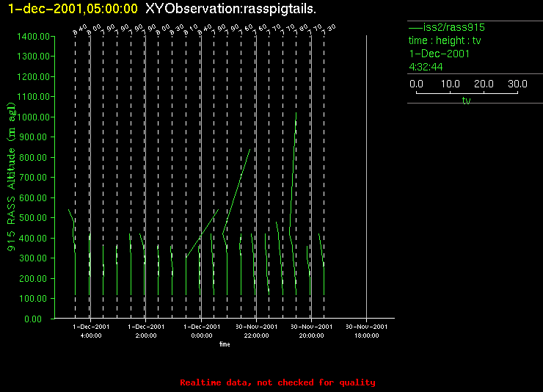Click the "tv" label under the scale bar
543x392 pixels.
click(466, 101)
